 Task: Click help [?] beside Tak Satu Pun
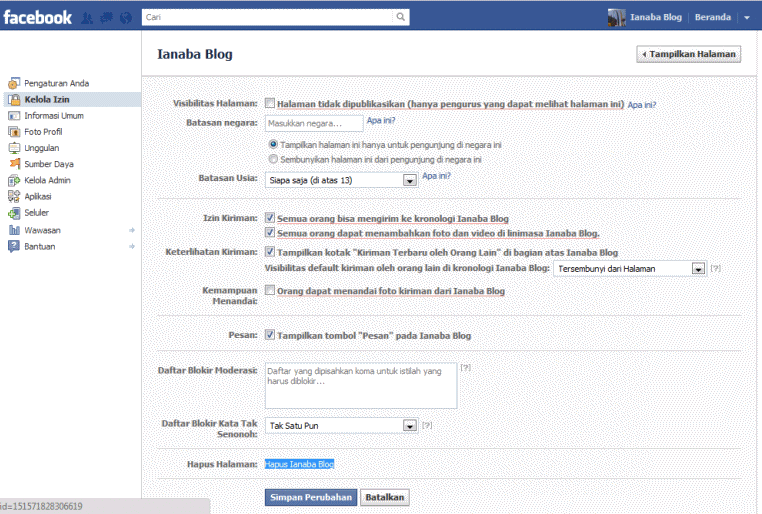coord(427,426)
